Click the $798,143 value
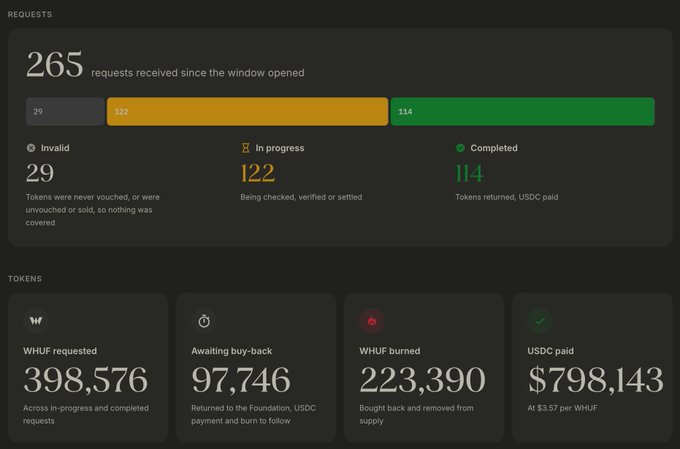Viewport: 680px width, 449px height. (595, 380)
